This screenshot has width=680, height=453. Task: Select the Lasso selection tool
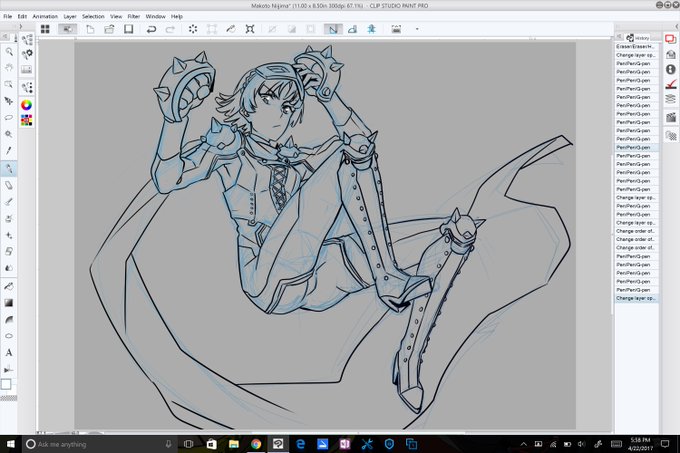pyautogui.click(x=9, y=117)
